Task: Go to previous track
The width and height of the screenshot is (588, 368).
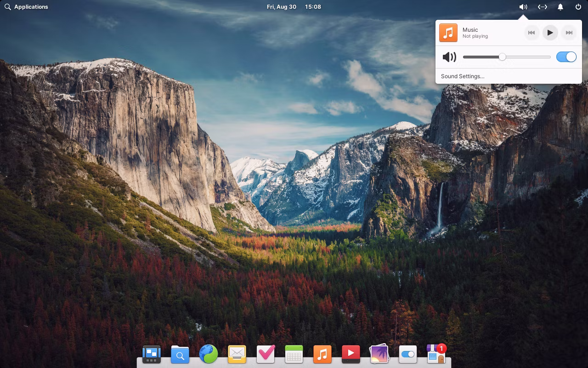Action: 531,33
